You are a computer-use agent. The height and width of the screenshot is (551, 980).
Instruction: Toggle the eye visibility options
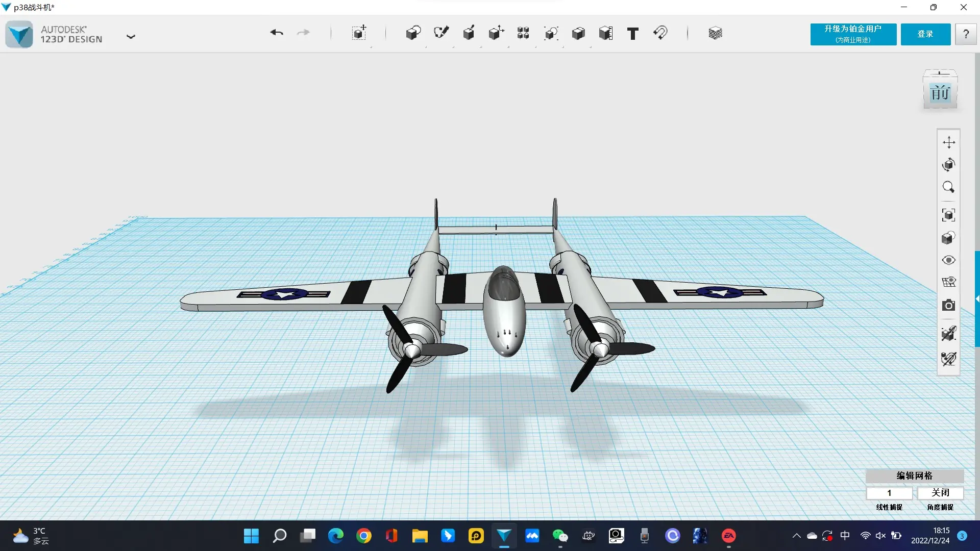pos(949,260)
